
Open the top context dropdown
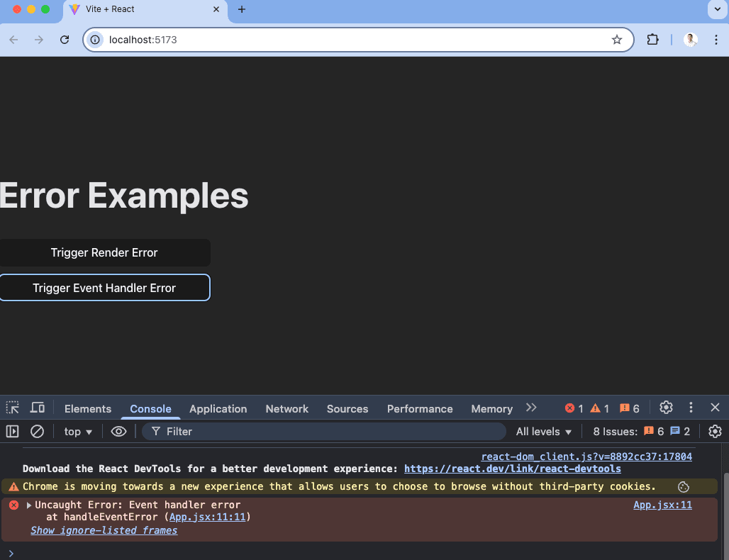pyautogui.click(x=77, y=431)
